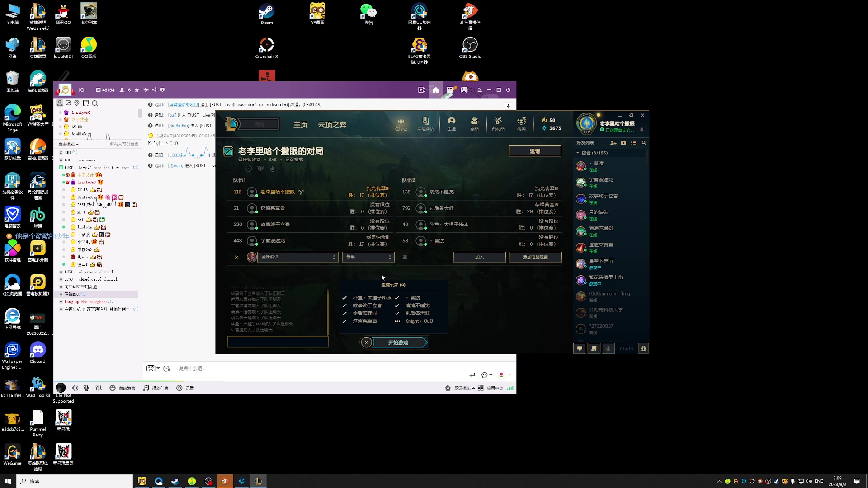The height and width of the screenshot is (488, 868).
Task: Search the friends list via magnifier icon
Action: pyautogui.click(x=644, y=143)
